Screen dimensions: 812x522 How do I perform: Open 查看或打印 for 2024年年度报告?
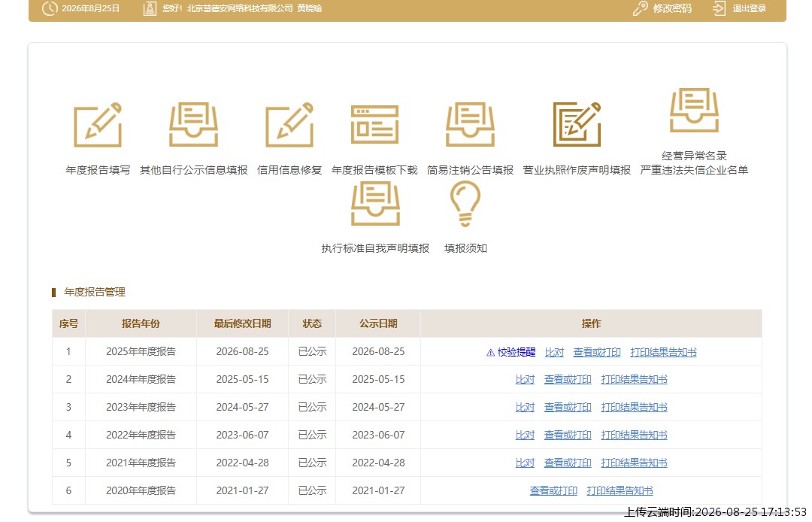click(568, 380)
